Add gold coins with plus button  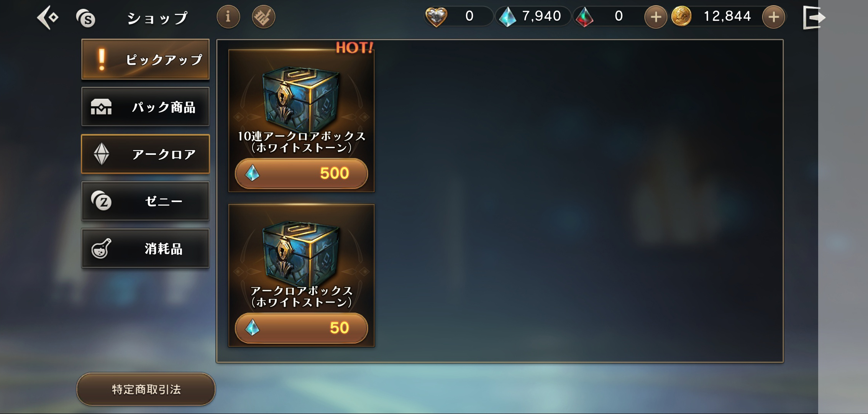pos(774,17)
